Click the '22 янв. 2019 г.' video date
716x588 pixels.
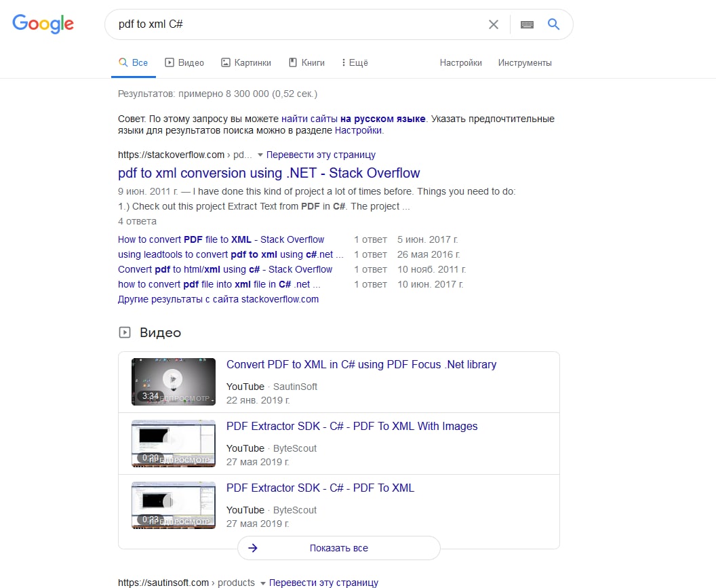point(258,400)
